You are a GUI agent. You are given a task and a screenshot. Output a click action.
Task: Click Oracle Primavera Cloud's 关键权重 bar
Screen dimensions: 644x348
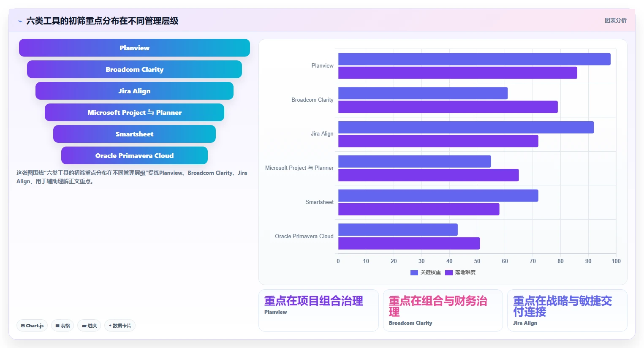coord(398,230)
